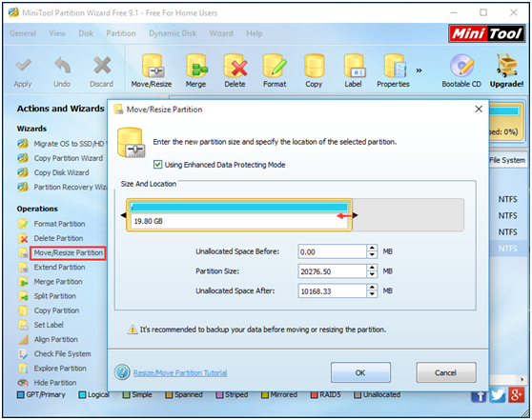Open the View menu
Image resolution: width=532 pixels, height=420 pixels.
(57, 33)
